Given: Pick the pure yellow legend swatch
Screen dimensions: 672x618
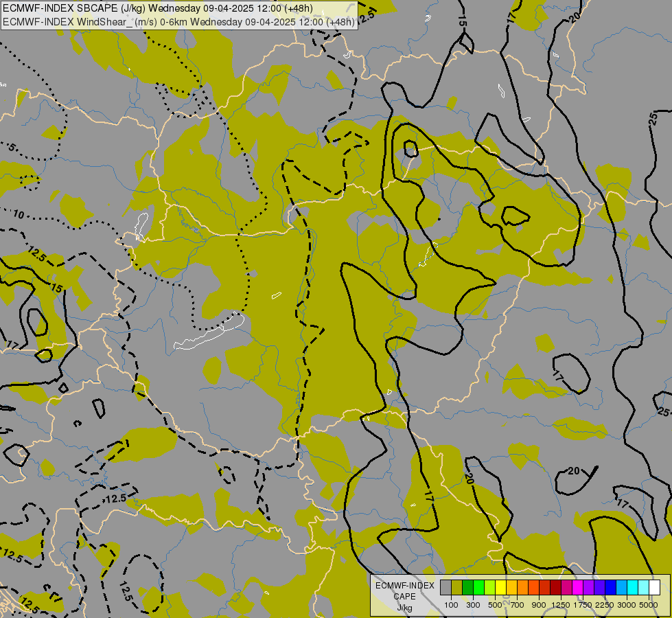Looking at the screenshot, I should (501, 588).
